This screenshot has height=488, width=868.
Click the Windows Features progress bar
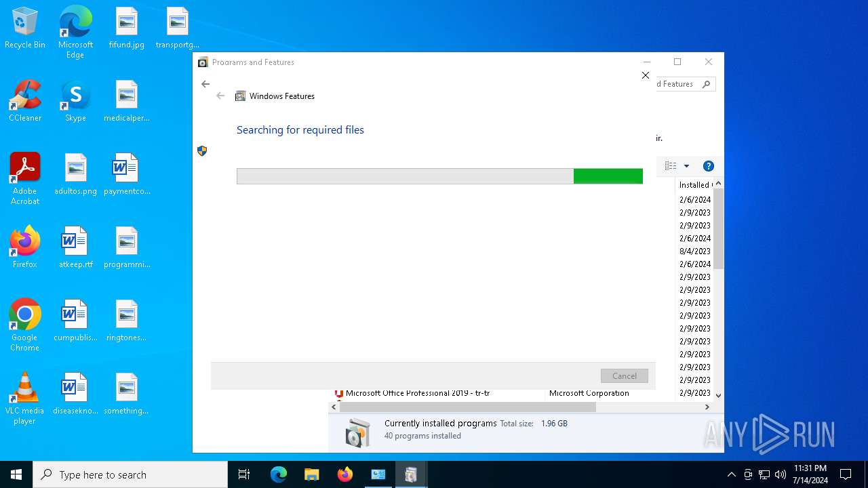point(439,176)
